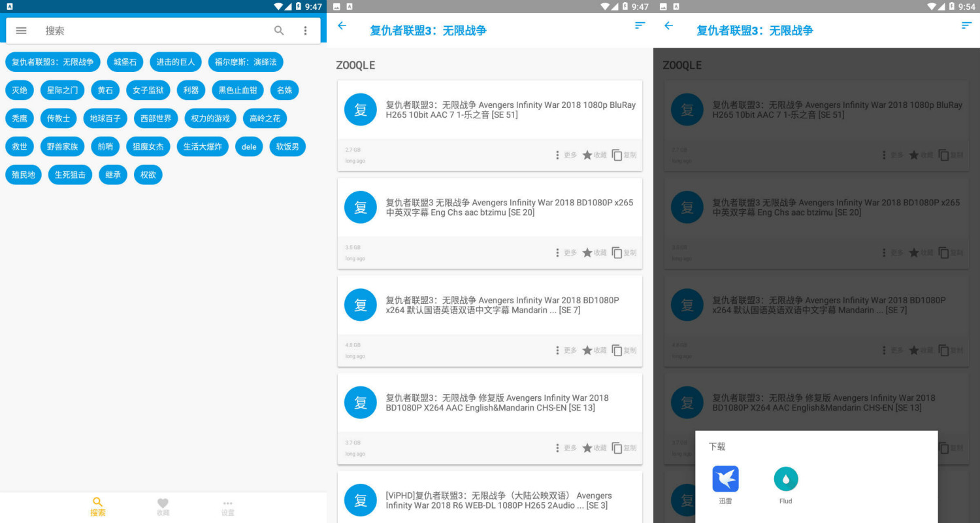Screen dimensions: 980x523
Task: Click inside the 搜索 input field
Action: (x=131, y=30)
